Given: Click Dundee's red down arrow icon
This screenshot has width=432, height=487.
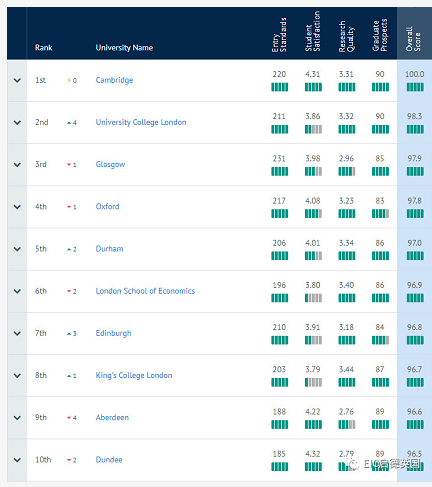Looking at the screenshot, I should [69, 460].
